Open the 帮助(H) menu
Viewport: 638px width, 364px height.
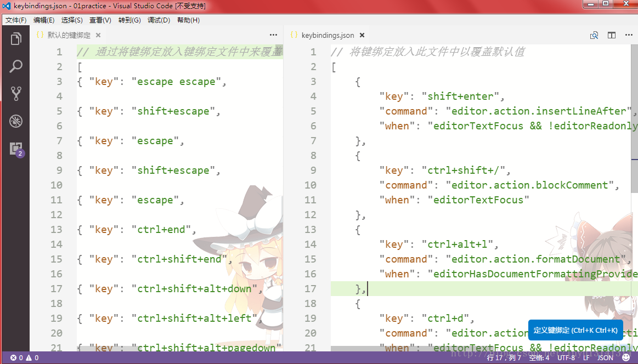(x=188, y=20)
